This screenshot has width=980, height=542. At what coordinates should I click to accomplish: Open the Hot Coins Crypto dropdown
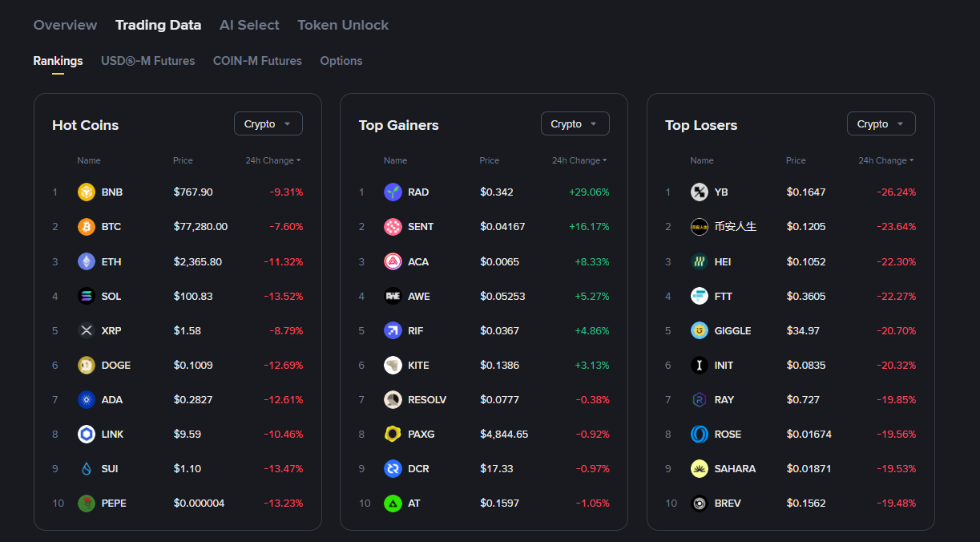pos(268,124)
